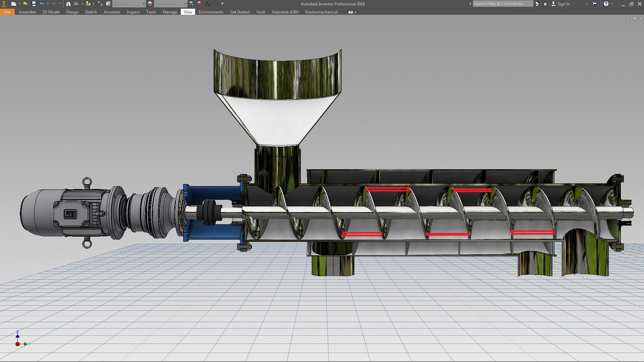Click the Sign In link
Screen dimensions: 644x362
coord(563,4)
